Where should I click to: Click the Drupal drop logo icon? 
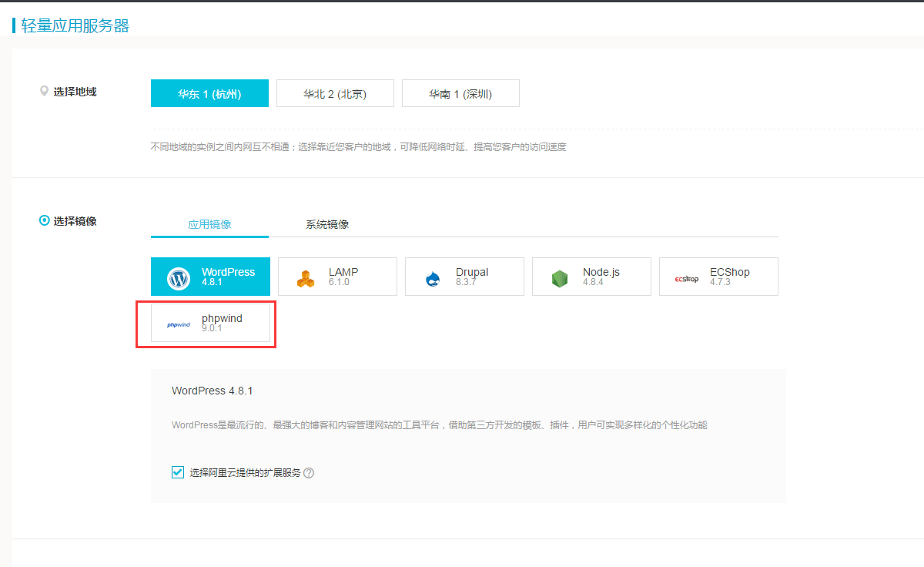(433, 279)
